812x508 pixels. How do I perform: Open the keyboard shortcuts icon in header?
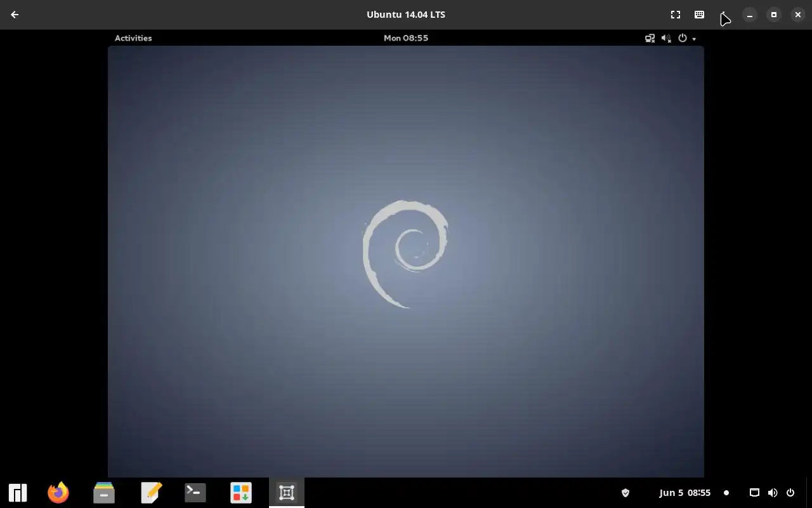[699, 15]
